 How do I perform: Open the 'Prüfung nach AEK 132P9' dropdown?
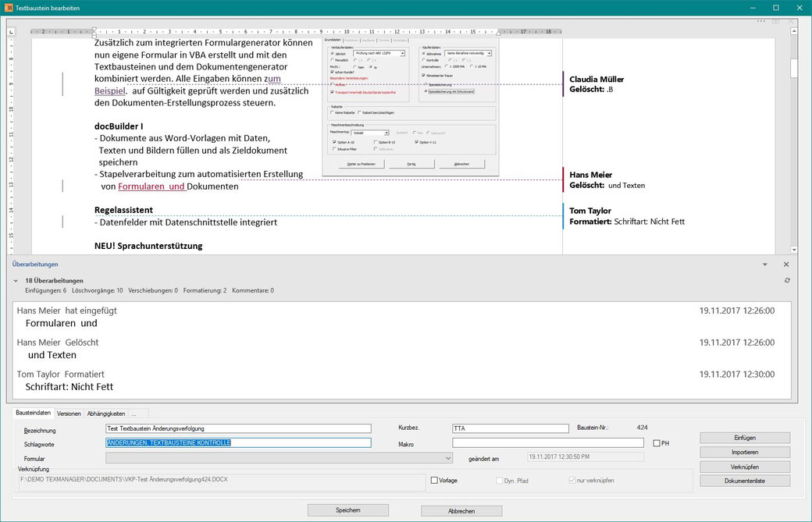[x=403, y=53]
